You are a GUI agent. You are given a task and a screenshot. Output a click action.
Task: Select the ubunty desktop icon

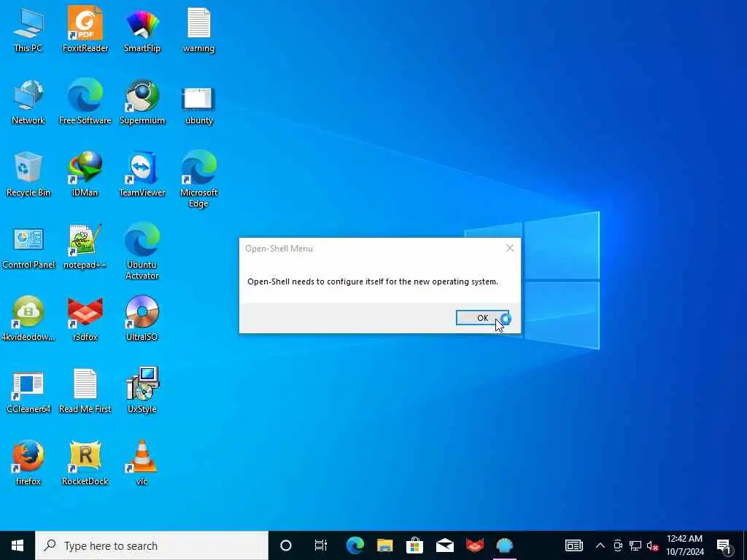(x=198, y=105)
